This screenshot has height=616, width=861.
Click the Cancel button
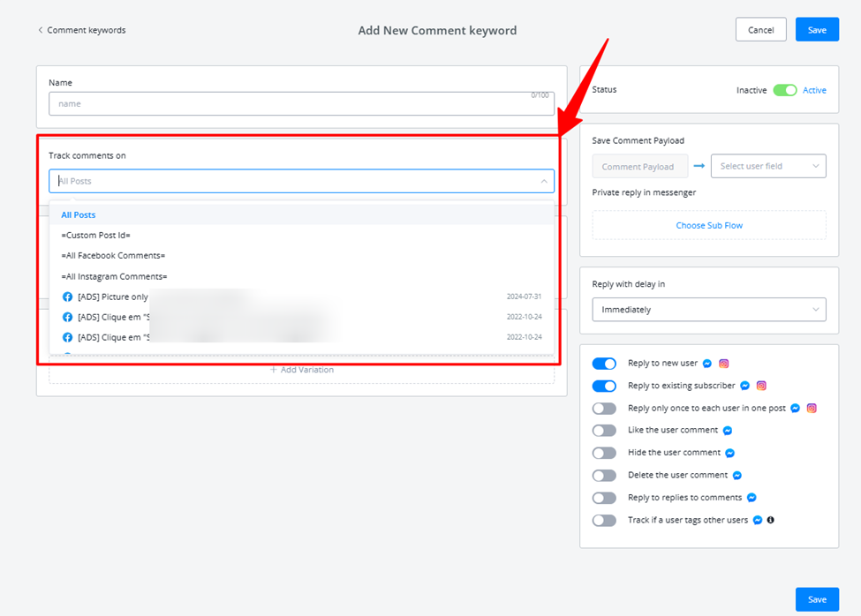(760, 30)
